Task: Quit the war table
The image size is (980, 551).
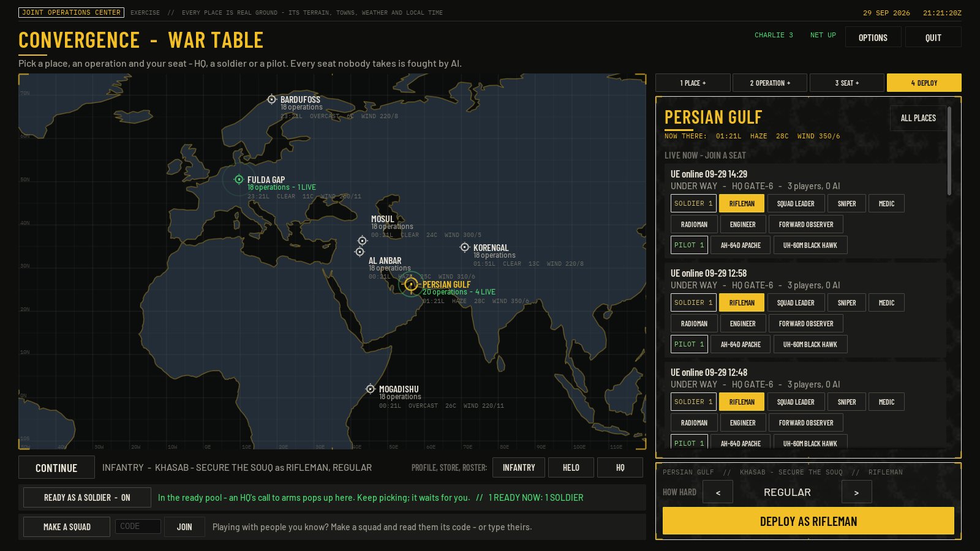Action: point(933,37)
